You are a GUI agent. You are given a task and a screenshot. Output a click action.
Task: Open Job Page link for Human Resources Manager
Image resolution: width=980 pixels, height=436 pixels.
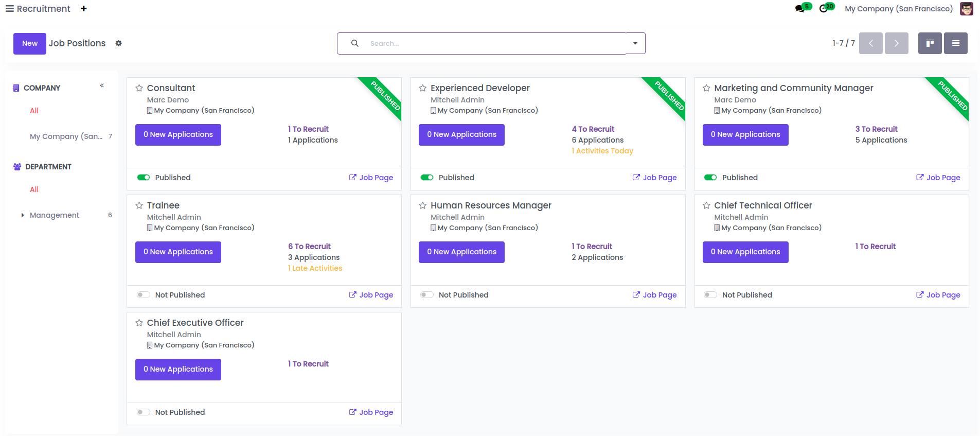pyautogui.click(x=654, y=295)
